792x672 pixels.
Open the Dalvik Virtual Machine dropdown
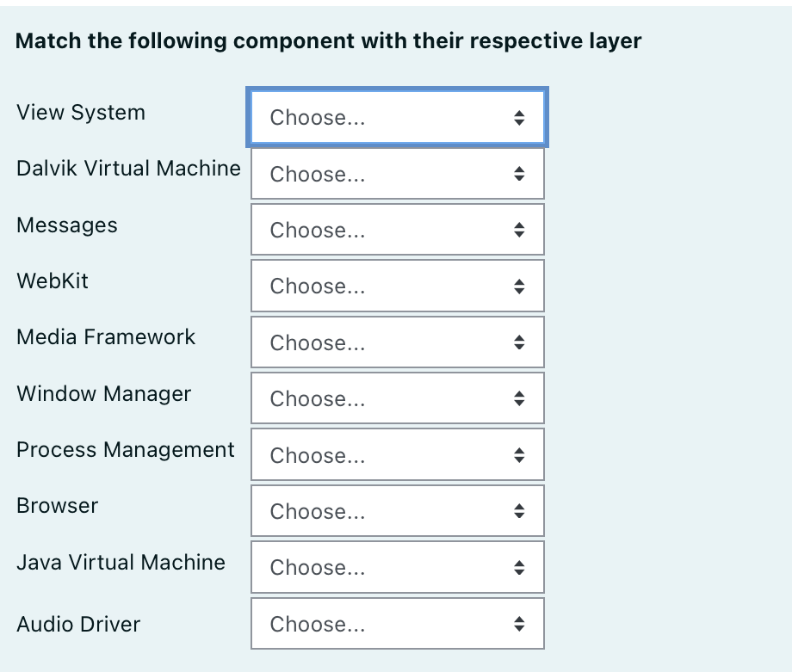click(396, 173)
